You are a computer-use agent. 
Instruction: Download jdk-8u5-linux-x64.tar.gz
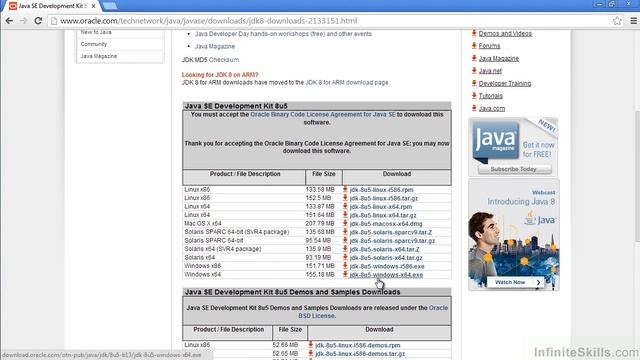383,216
